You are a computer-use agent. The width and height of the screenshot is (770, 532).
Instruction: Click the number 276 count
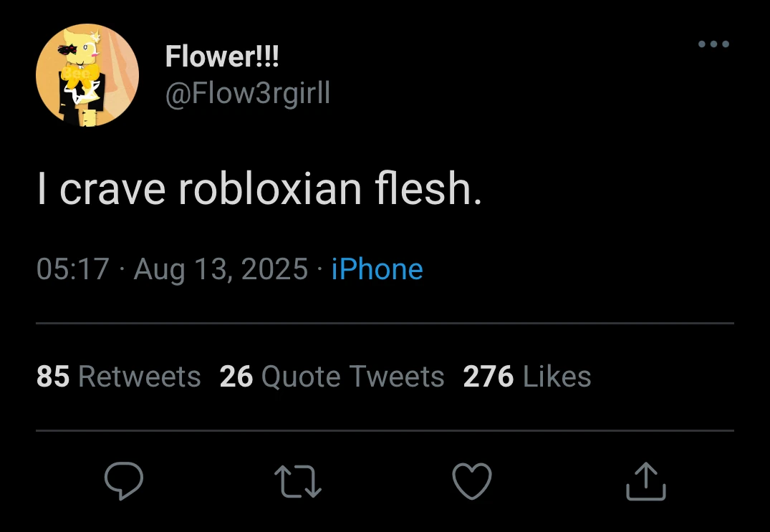point(488,377)
